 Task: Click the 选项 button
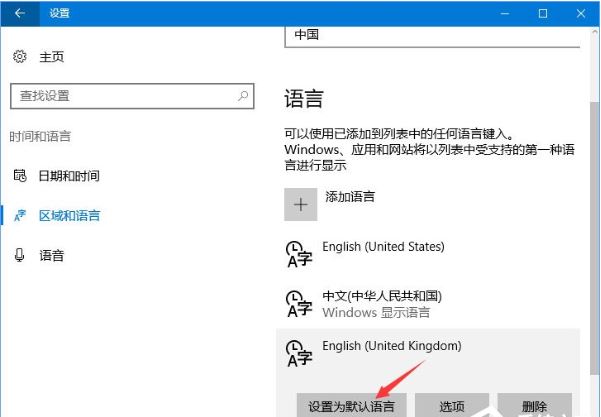[452, 405]
